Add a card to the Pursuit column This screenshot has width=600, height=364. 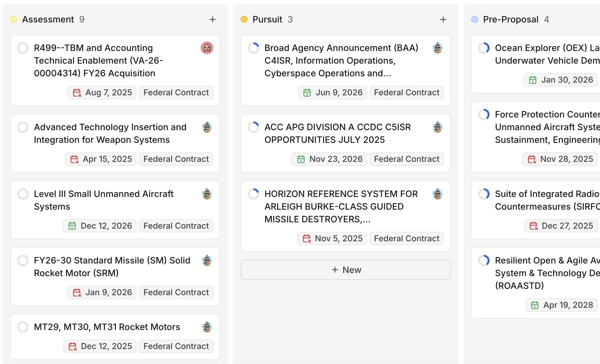click(x=443, y=19)
